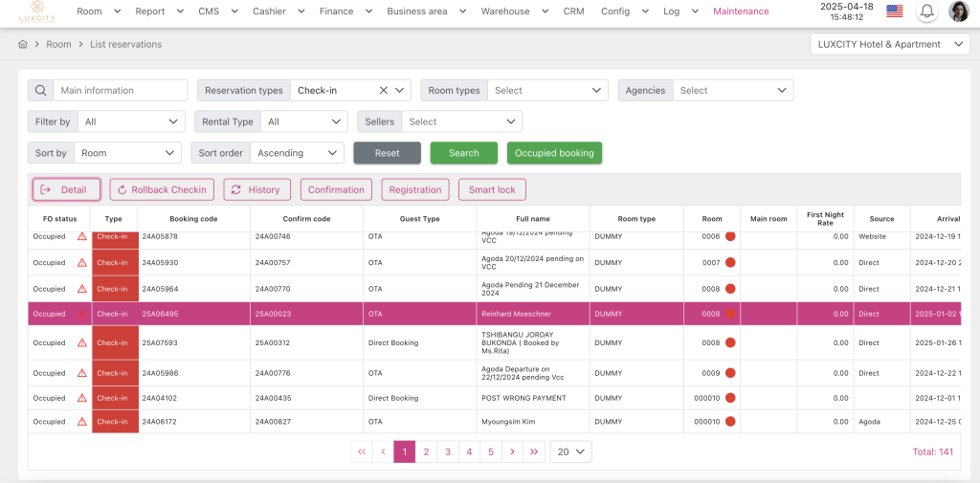Change the page size dropdown showing 20
This screenshot has width=980, height=483.
[x=570, y=451]
